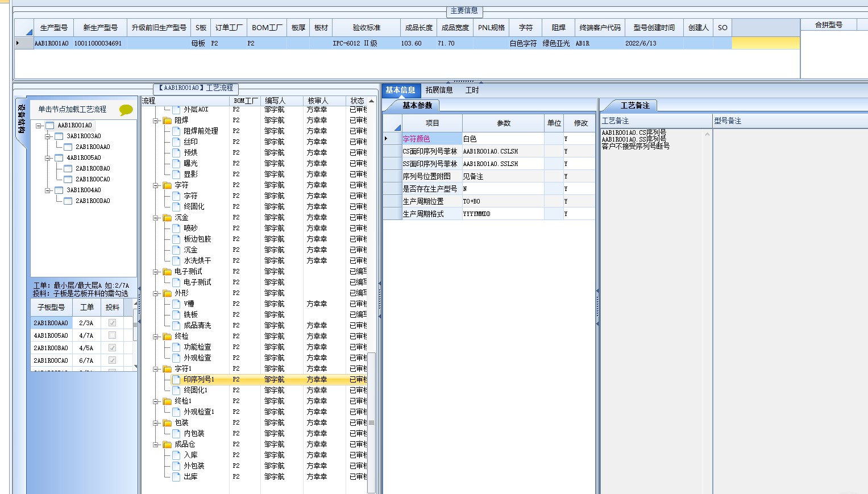This screenshot has height=494, width=868.
Task: Click the 显影 step document icon
Action: pyautogui.click(x=176, y=174)
